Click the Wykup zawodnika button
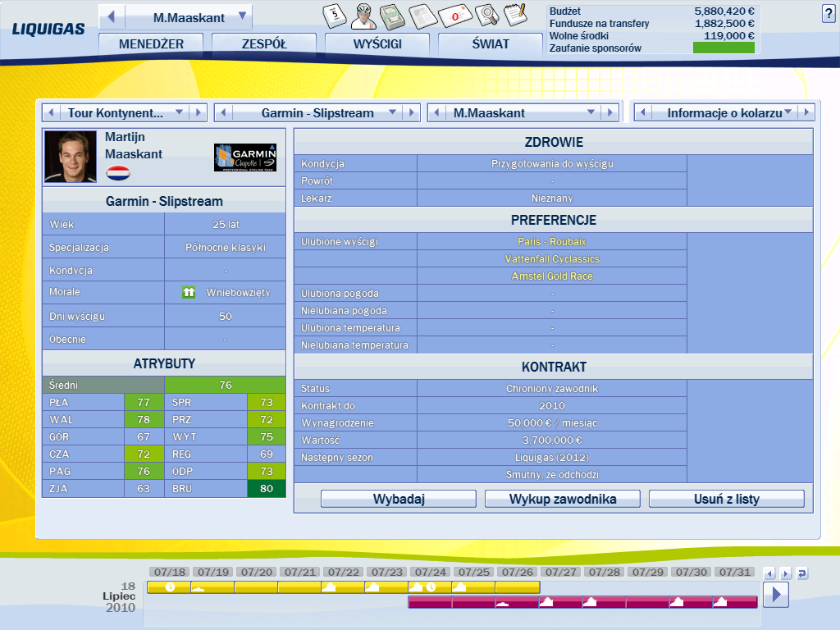Viewport: 840px width, 630px height. 563,499
